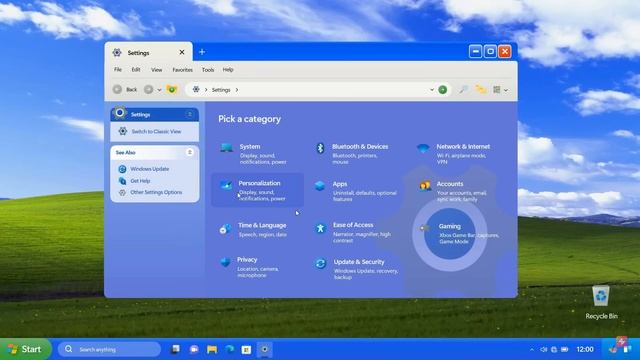The width and height of the screenshot is (640, 360).
Task: Click the Windows Update link
Action: (149, 169)
